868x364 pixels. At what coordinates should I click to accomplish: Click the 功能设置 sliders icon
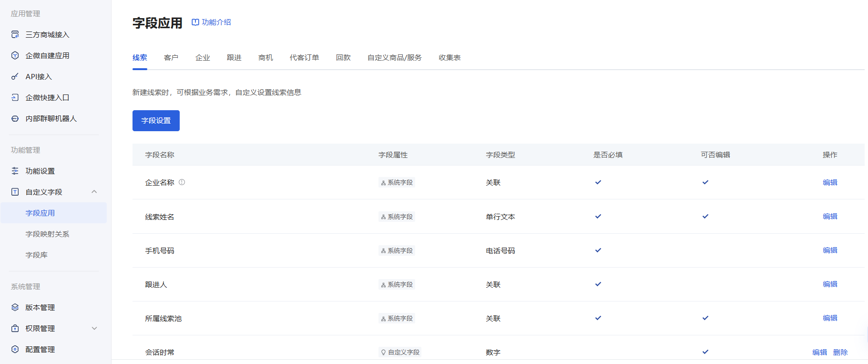[15, 171]
